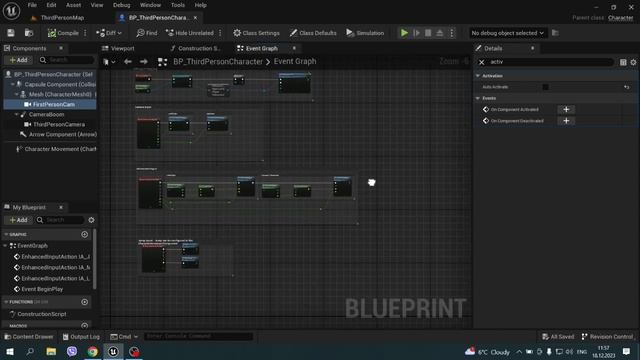Open Compile options three-dot menu

tap(85, 33)
